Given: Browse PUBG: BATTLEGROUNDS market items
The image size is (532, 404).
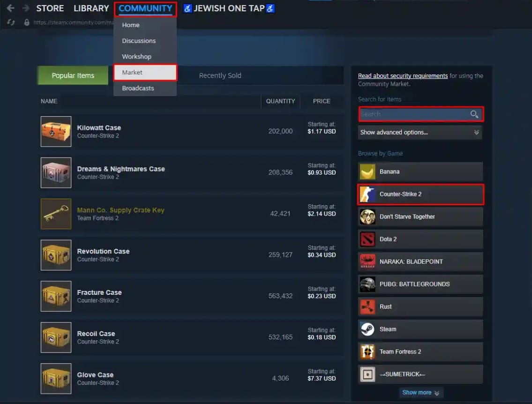Looking at the screenshot, I should (x=420, y=284).
